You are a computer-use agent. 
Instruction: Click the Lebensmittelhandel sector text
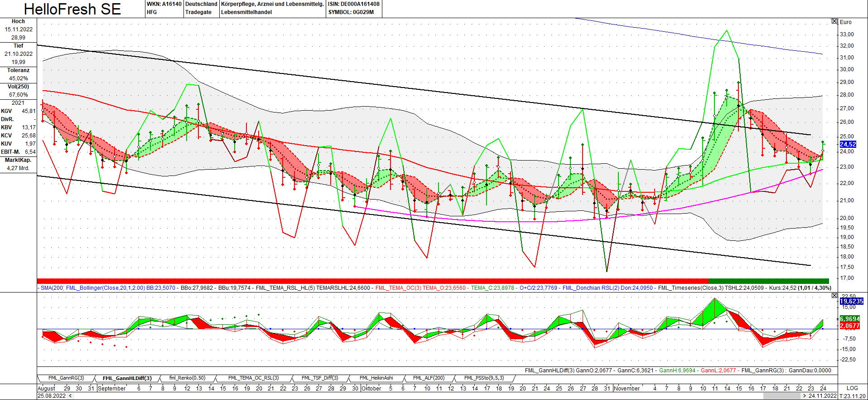(x=246, y=12)
